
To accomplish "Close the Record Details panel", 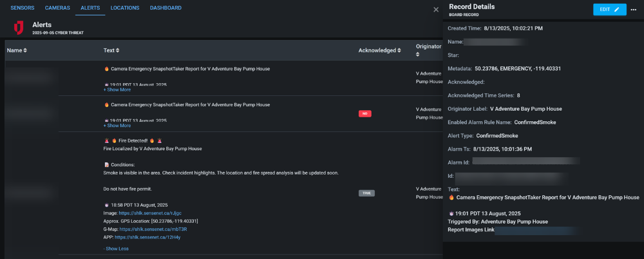I will 436,10.
